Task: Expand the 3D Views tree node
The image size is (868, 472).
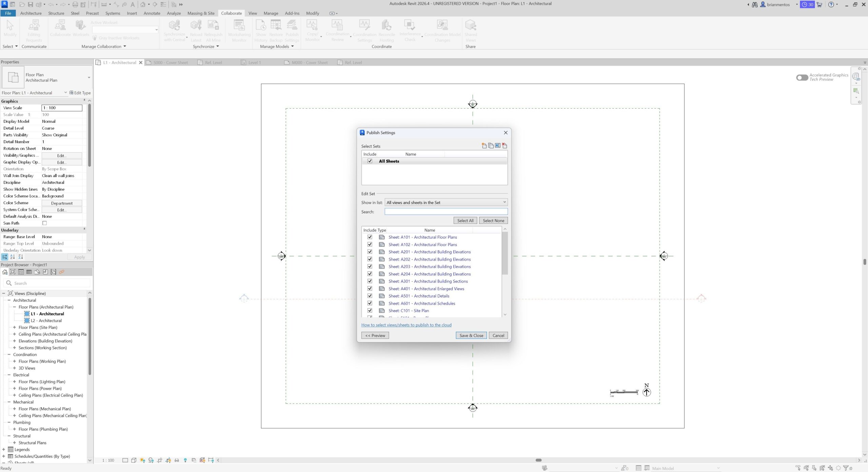Action: coord(15,368)
